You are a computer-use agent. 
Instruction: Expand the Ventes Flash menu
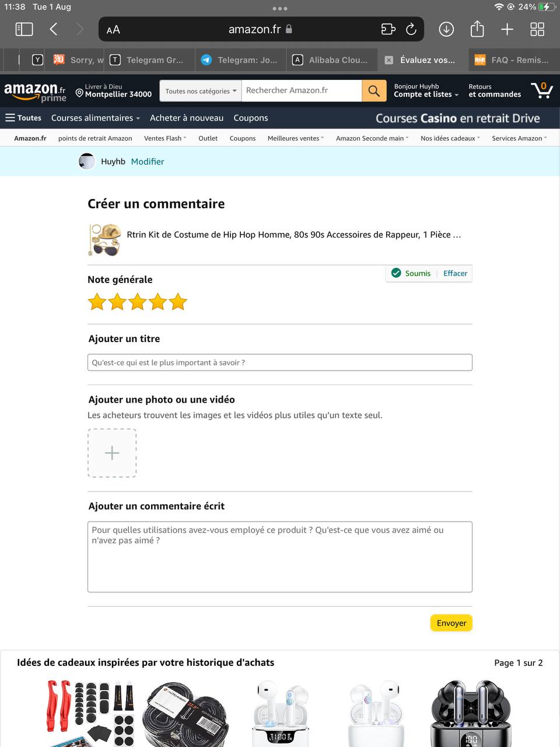(x=165, y=138)
